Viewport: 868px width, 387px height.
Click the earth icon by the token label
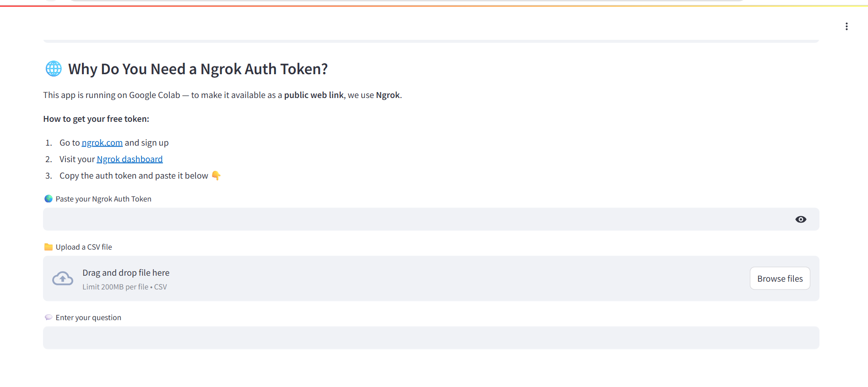tap(49, 199)
